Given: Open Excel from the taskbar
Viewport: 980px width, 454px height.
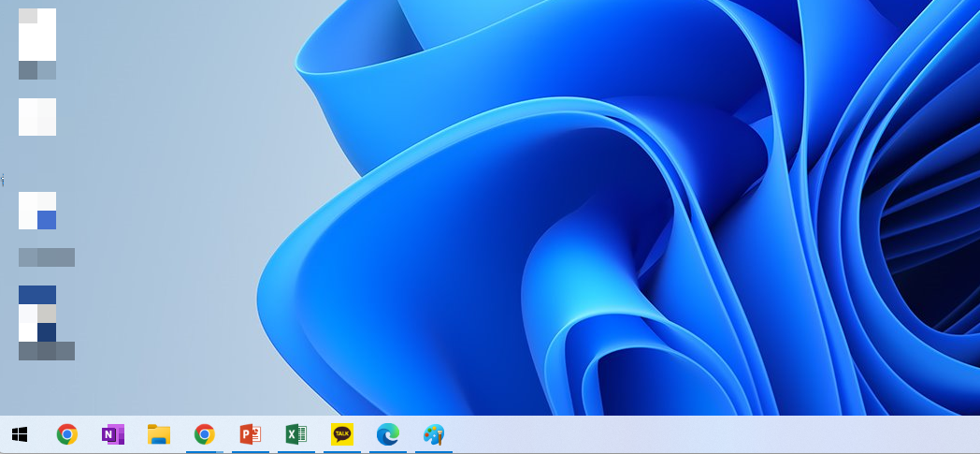Looking at the screenshot, I should (x=296, y=434).
